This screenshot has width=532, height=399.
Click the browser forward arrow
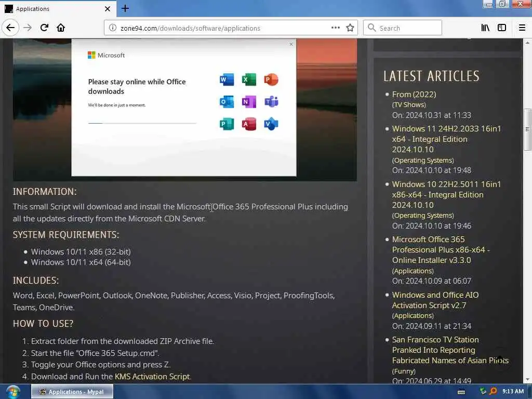coord(28,28)
